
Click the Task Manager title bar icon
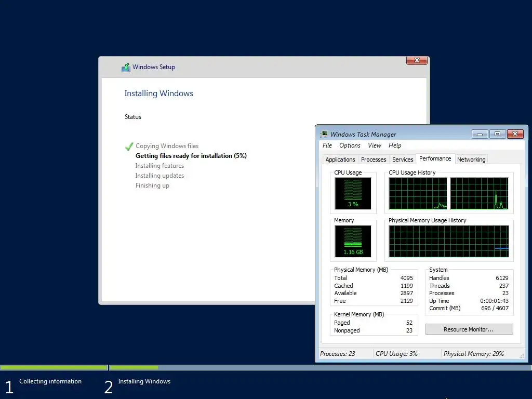coord(324,134)
